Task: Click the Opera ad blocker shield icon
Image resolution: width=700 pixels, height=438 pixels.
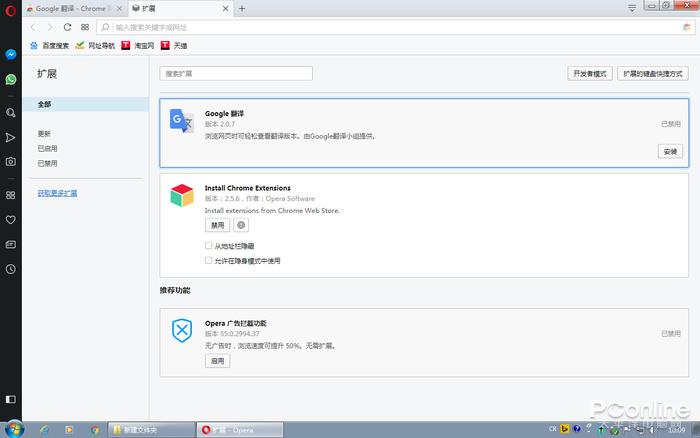Action: click(x=182, y=330)
